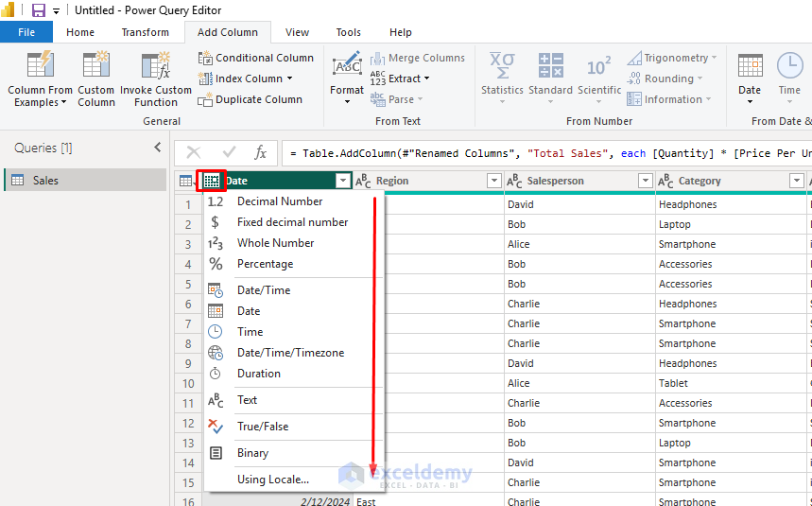Switch to the Transform tab
This screenshot has width=812, height=506.
[145, 32]
